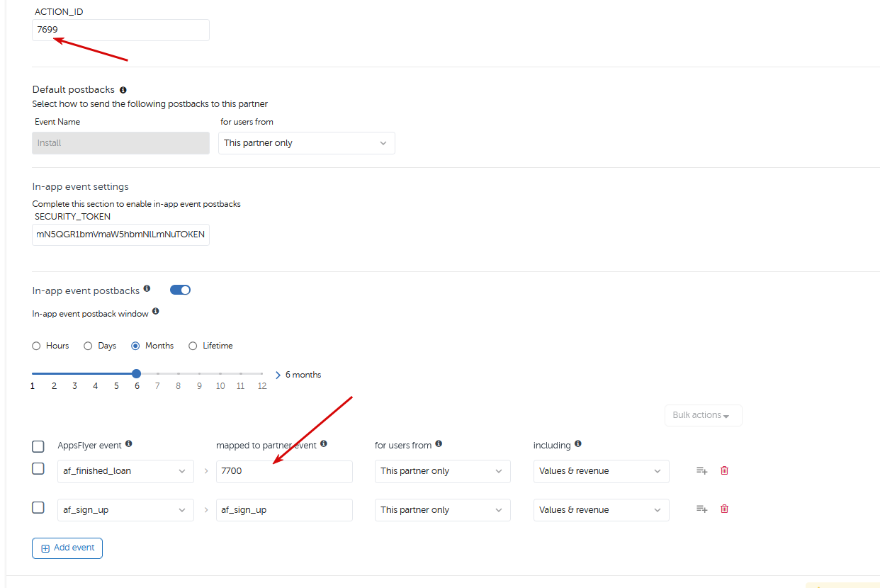
Task: Click the Add event button
Action: click(x=67, y=548)
